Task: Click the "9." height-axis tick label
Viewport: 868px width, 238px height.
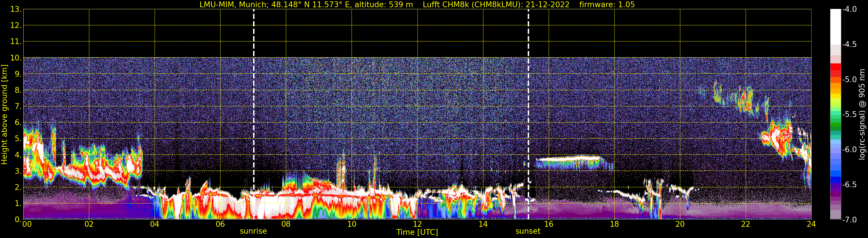Action: click(x=18, y=74)
